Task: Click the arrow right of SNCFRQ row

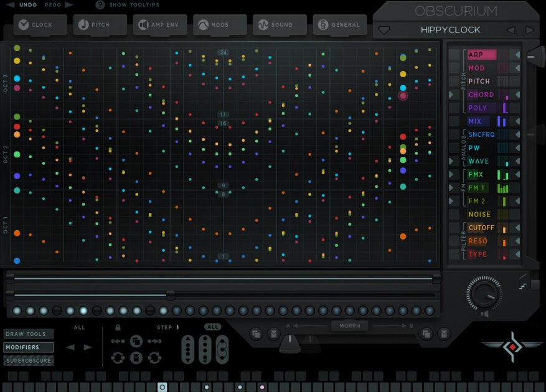Action: coord(517,134)
